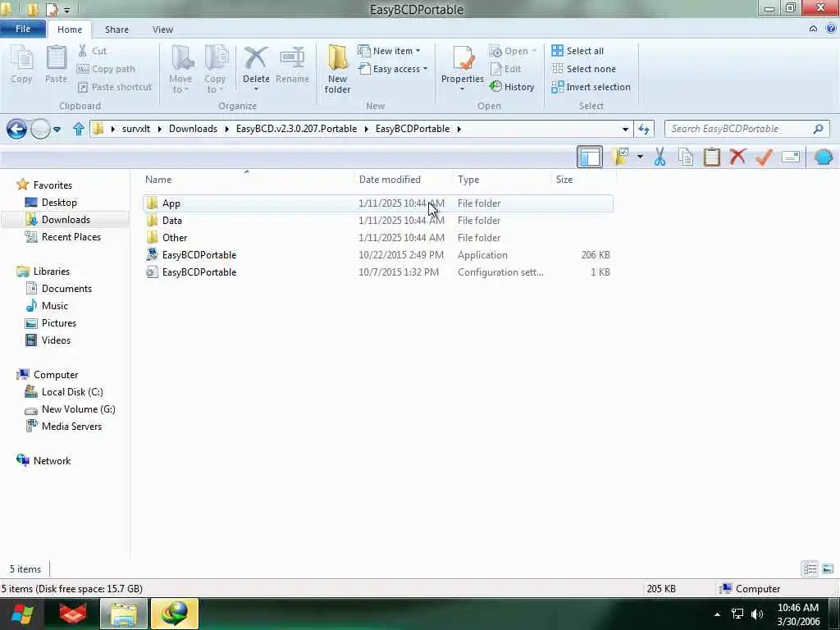Click the blue shell toolbar icon
This screenshot has width=840, height=630.
tap(824, 157)
